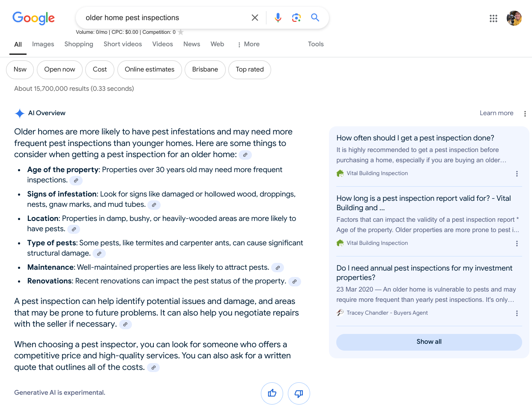
Task: Open citation link after Renovations bullet
Action: click(294, 282)
